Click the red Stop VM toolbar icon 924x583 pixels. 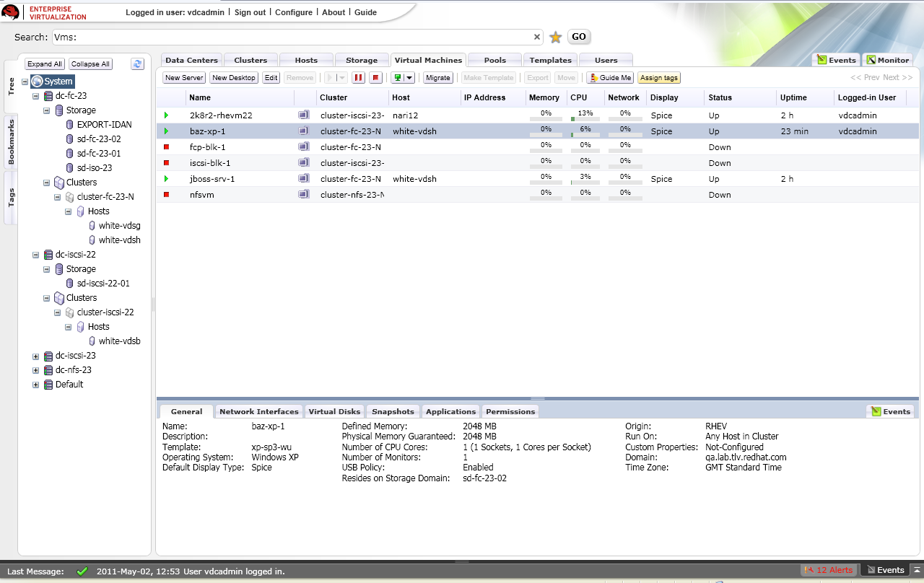[x=376, y=78]
